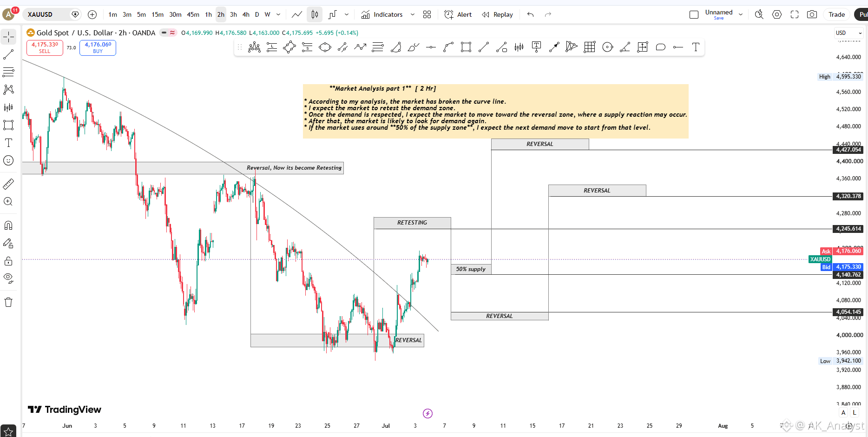Create a new Alert
868x437 pixels.
(458, 14)
